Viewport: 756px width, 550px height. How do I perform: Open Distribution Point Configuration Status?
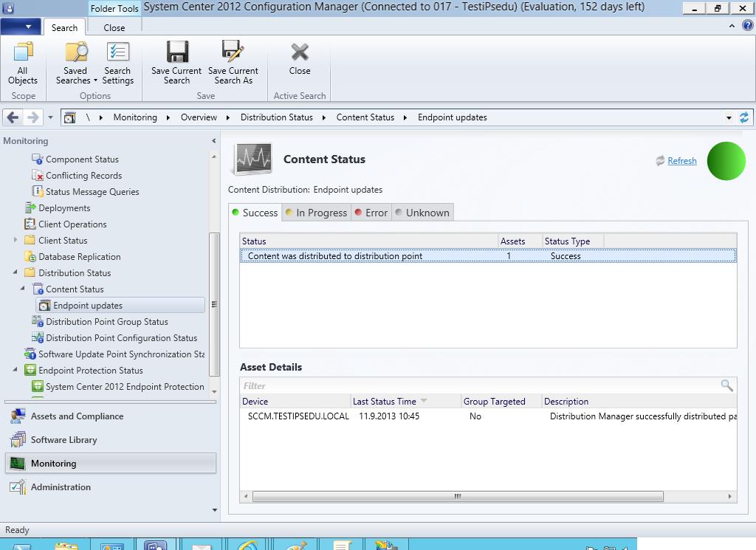pos(121,338)
